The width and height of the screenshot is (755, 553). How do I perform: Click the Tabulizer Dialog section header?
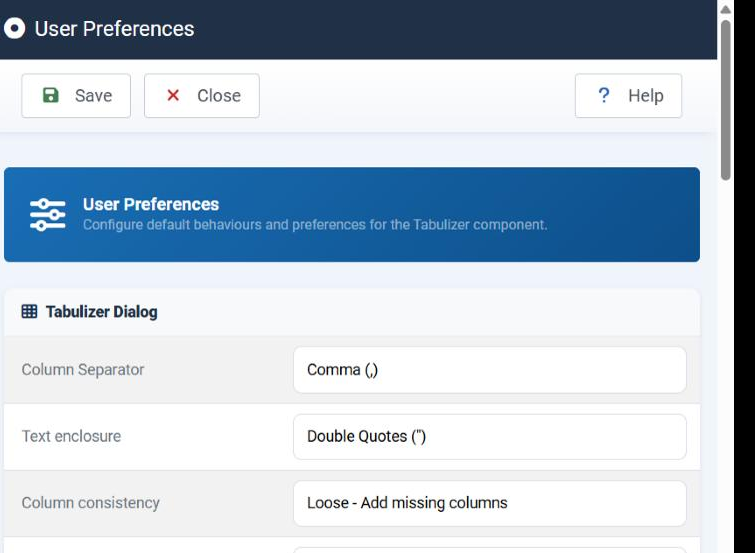click(x=352, y=312)
